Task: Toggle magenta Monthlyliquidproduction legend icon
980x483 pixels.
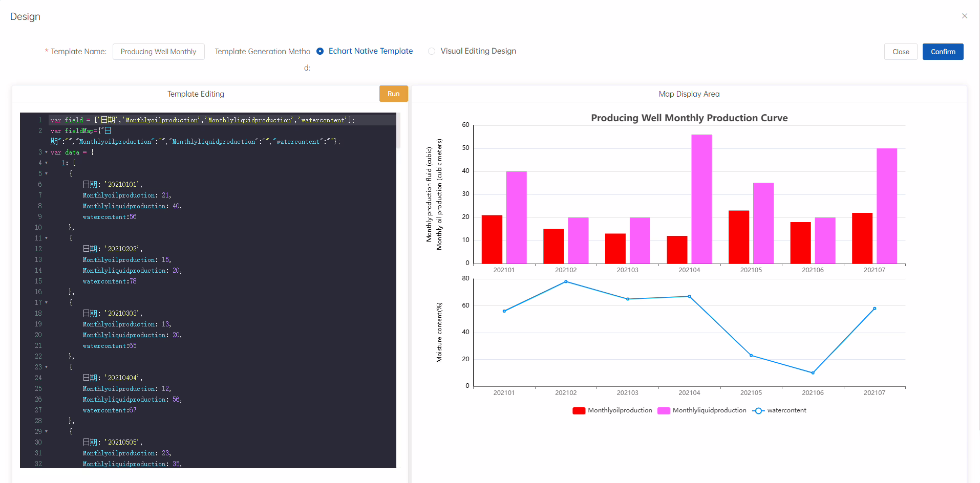Action: 664,411
